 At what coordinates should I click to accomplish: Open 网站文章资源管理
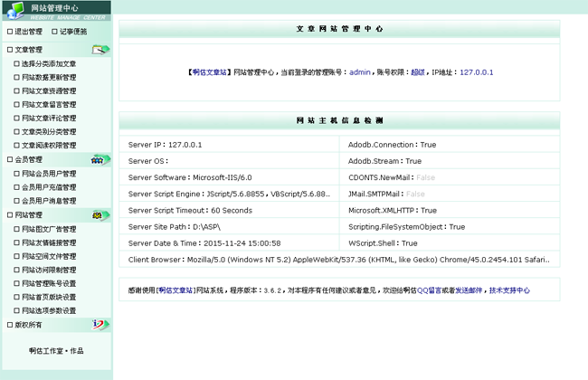pos(49,90)
